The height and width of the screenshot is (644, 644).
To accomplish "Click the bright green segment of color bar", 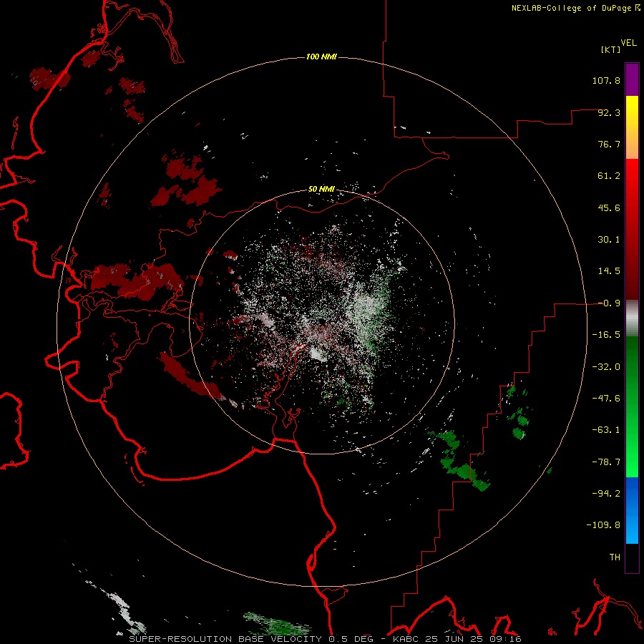I will (x=632, y=406).
